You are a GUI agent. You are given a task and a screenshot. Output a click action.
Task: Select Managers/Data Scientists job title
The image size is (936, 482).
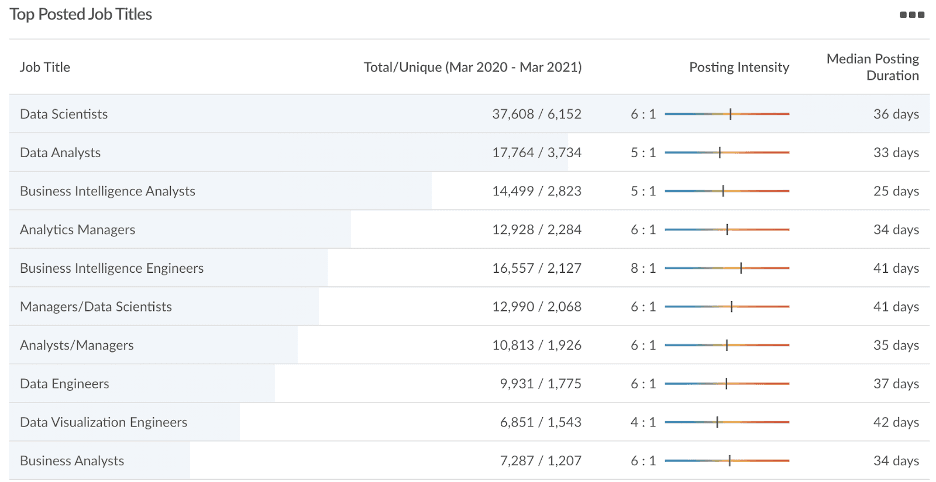pos(96,306)
